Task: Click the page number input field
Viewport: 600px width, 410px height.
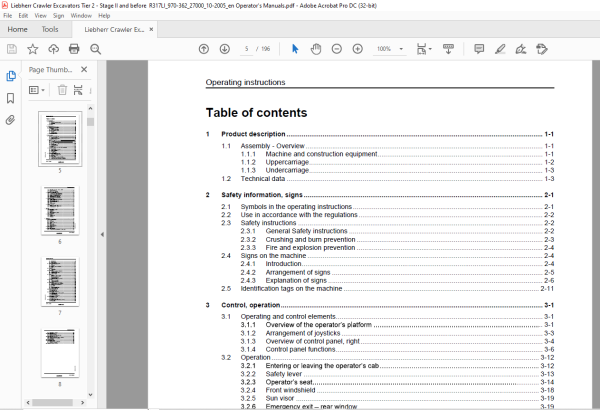Action: coord(246,49)
